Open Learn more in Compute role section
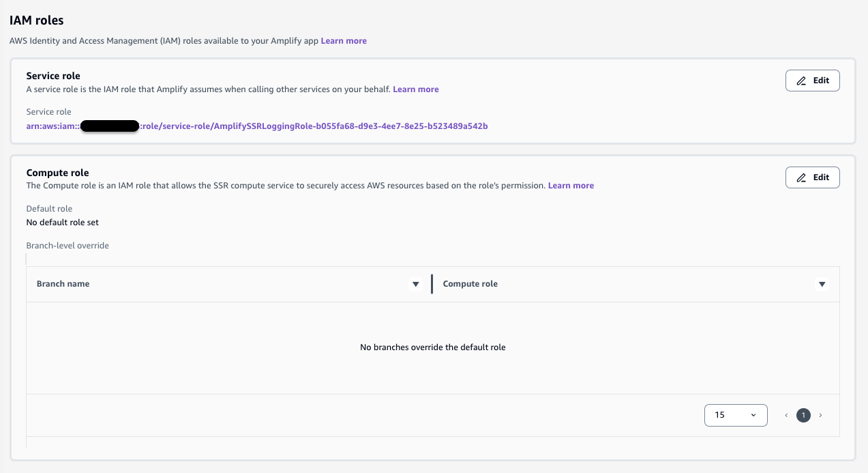Image resolution: width=868 pixels, height=473 pixels. point(571,185)
